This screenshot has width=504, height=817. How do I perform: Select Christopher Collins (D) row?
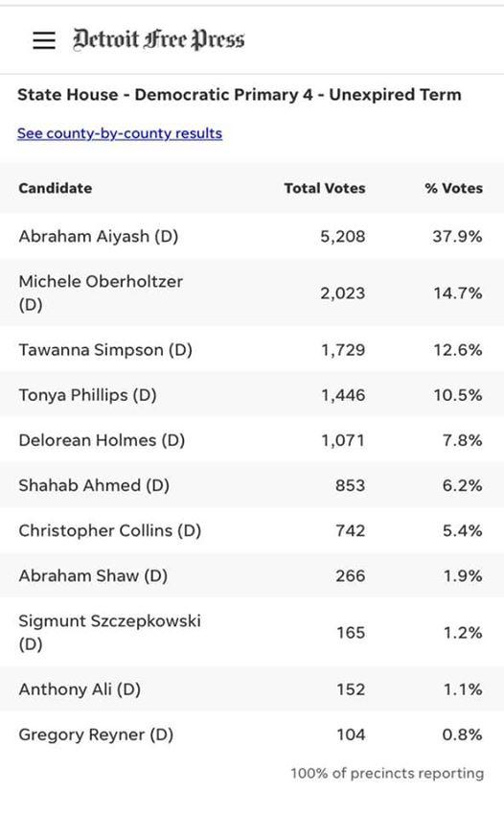(252, 531)
